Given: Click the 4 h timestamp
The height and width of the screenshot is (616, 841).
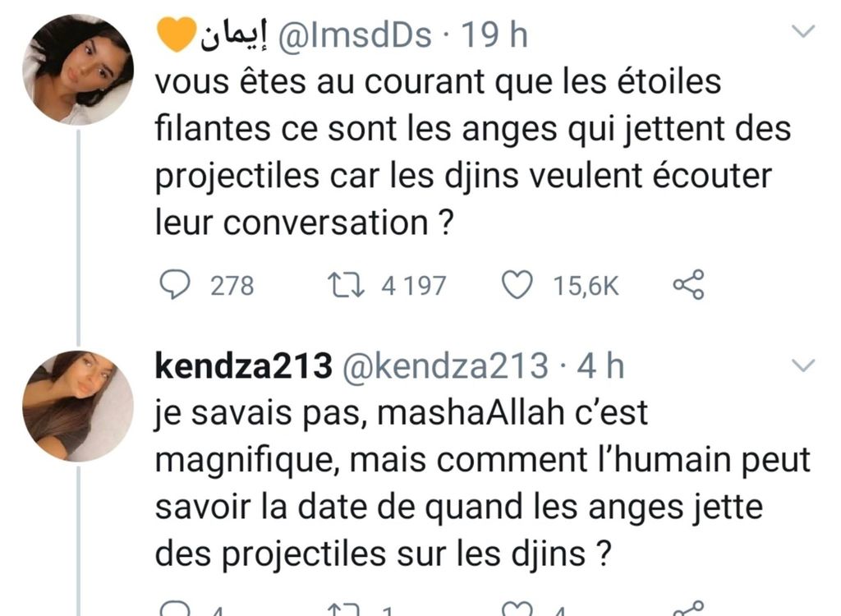Looking at the screenshot, I should (600, 367).
